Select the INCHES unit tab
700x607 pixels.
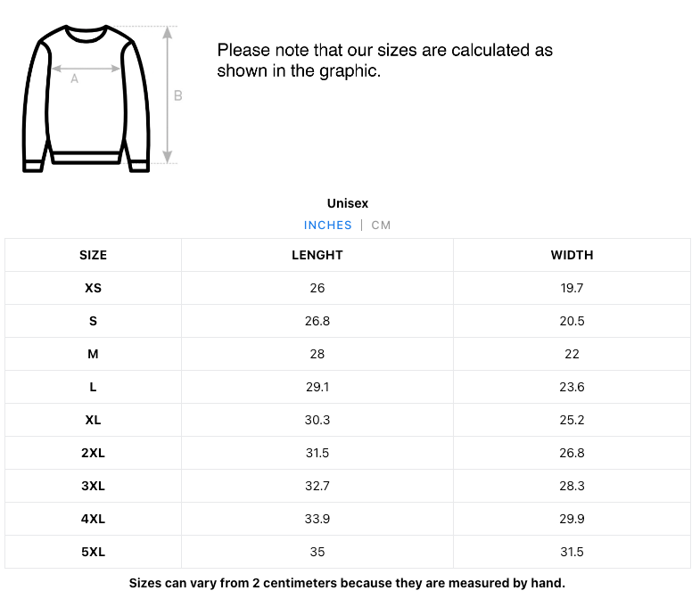coord(327,225)
